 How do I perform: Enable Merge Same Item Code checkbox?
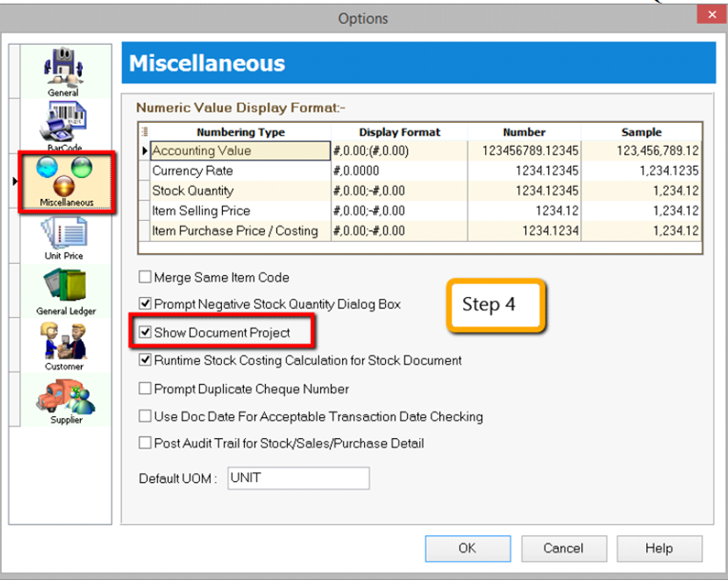(x=146, y=278)
